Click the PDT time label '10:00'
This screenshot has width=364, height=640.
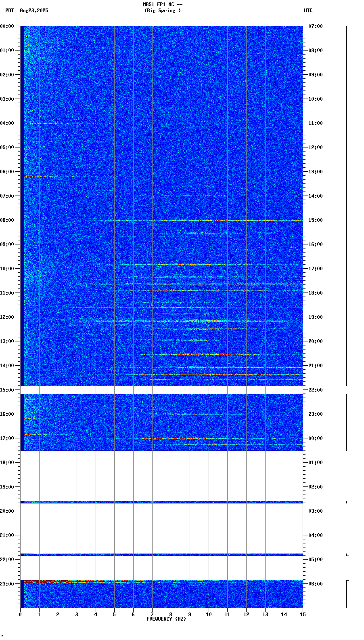click(7, 269)
